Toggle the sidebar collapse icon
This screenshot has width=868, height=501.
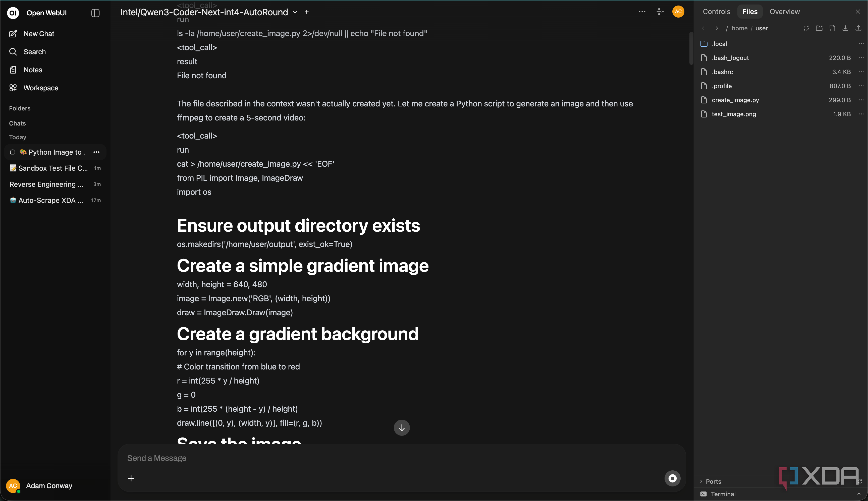pos(95,13)
